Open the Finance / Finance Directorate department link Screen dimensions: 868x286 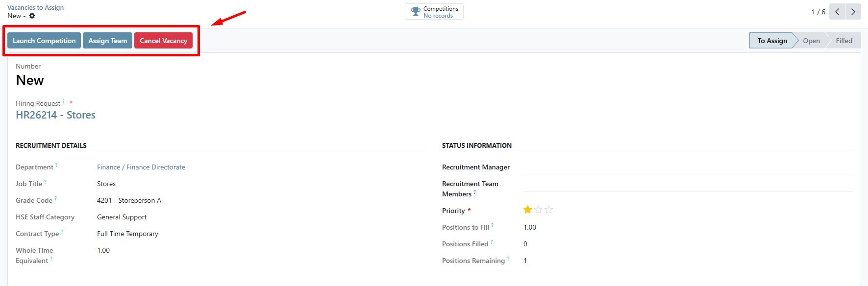coord(141,167)
